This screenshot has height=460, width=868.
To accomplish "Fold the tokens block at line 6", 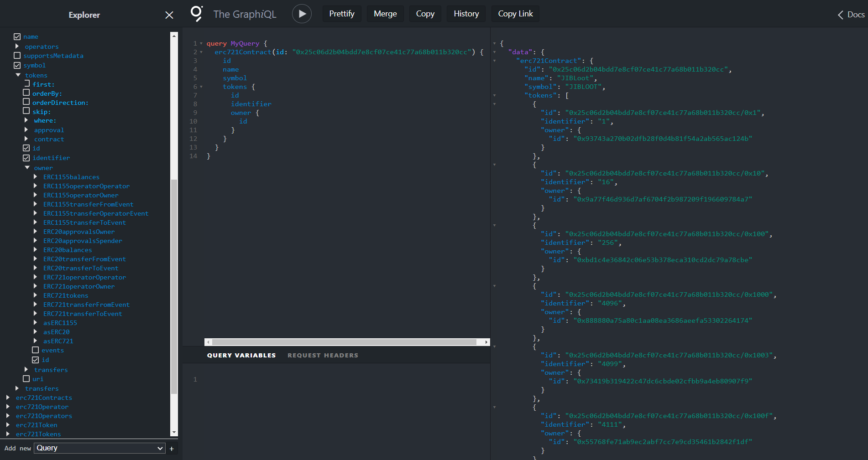I will tap(201, 87).
